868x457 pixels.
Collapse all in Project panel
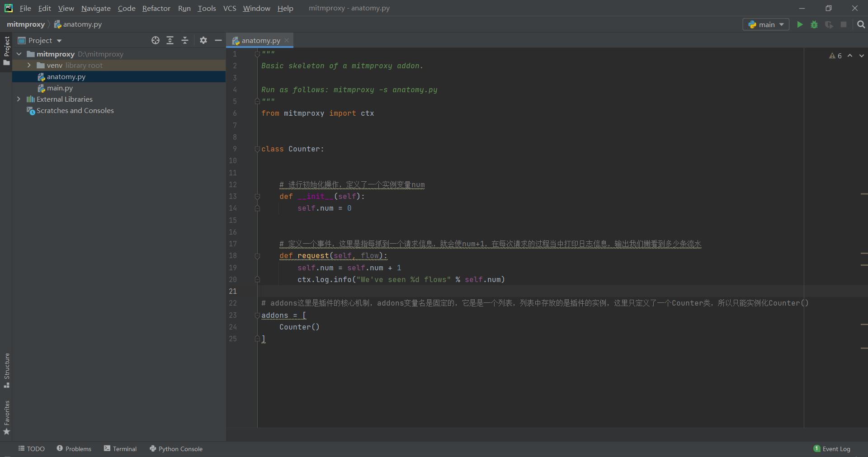pos(185,40)
